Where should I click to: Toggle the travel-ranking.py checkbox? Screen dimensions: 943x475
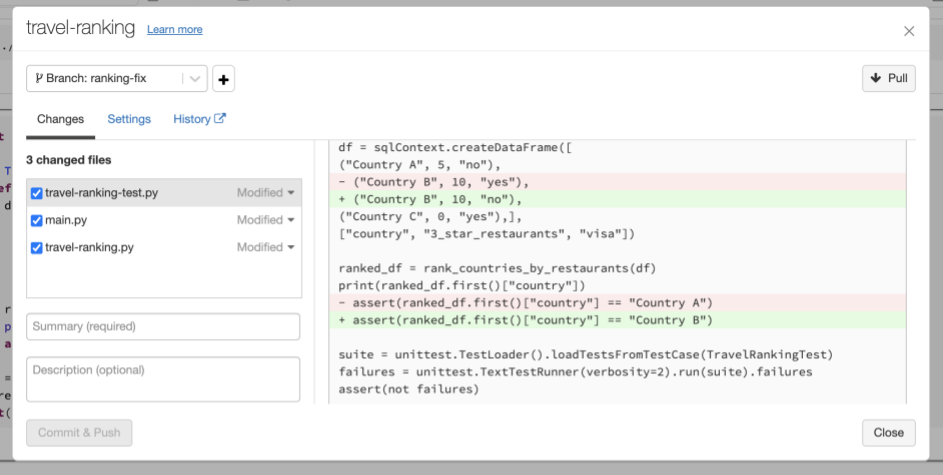[x=37, y=247]
